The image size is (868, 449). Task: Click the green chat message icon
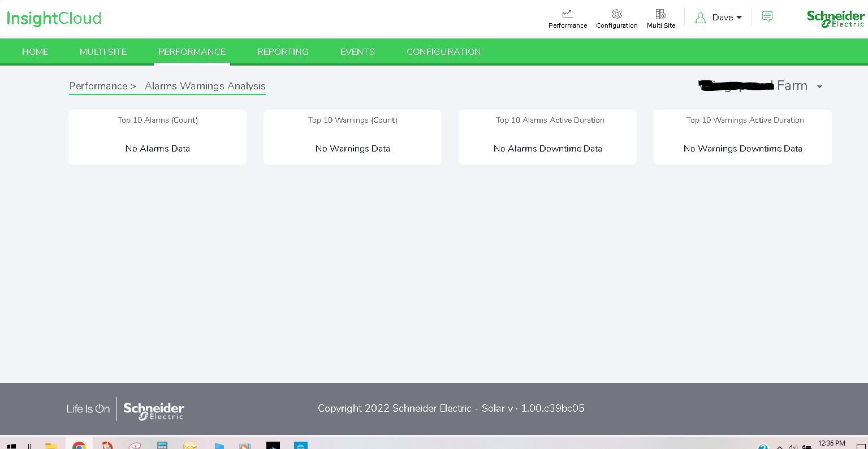[767, 16]
